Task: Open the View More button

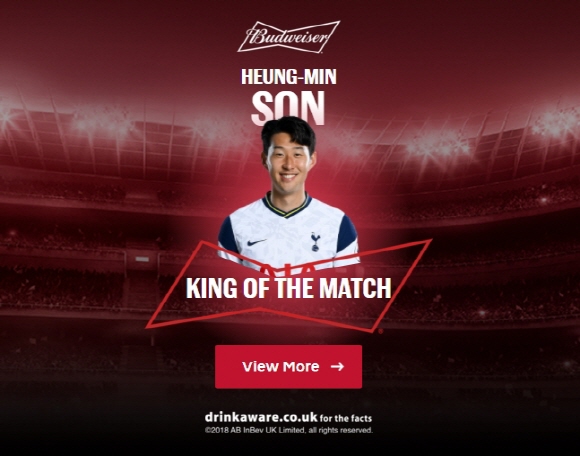Action: (289, 367)
